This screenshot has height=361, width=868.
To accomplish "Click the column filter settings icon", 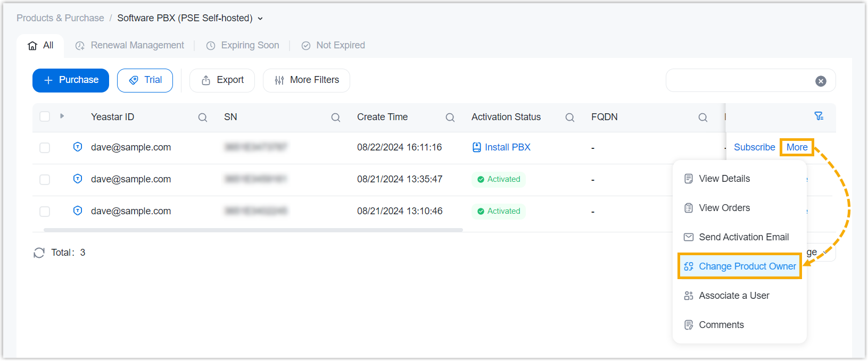I will tap(819, 116).
